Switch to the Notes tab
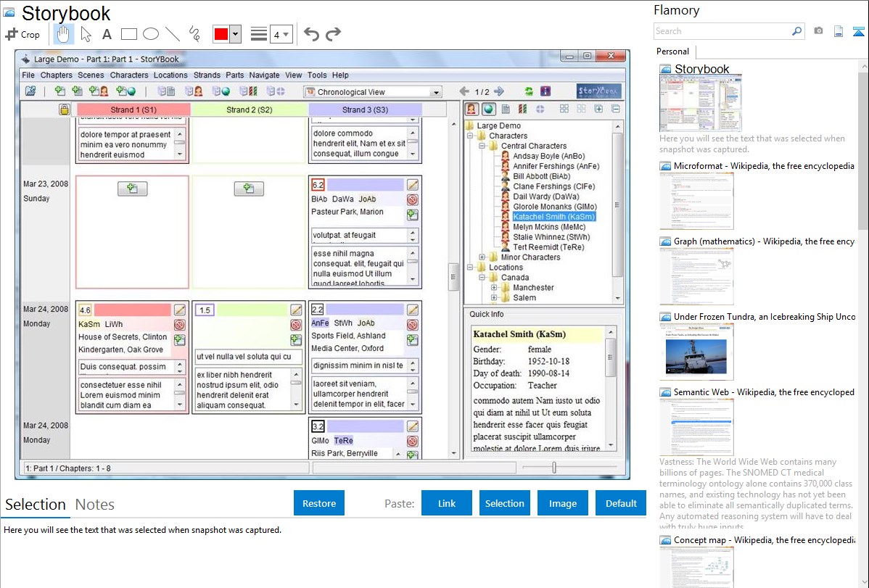The image size is (869, 588). pyautogui.click(x=95, y=505)
